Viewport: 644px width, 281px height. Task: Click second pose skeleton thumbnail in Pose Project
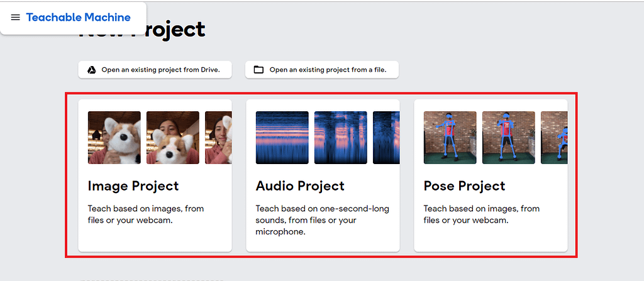508,138
